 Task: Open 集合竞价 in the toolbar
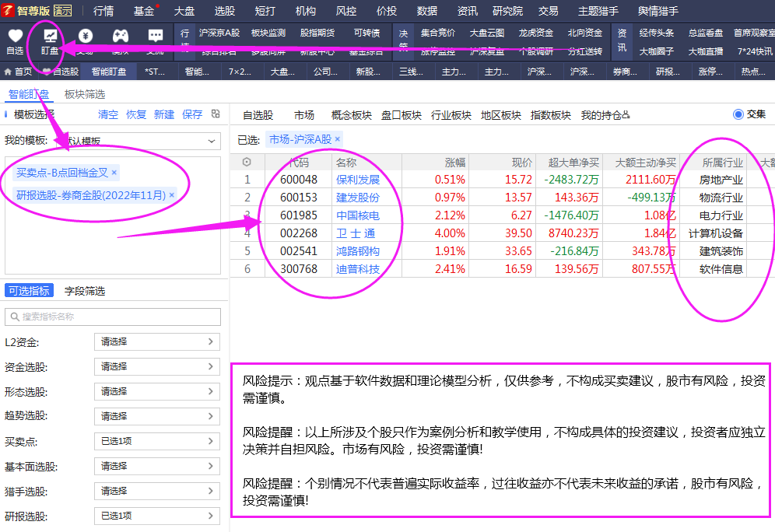point(438,33)
